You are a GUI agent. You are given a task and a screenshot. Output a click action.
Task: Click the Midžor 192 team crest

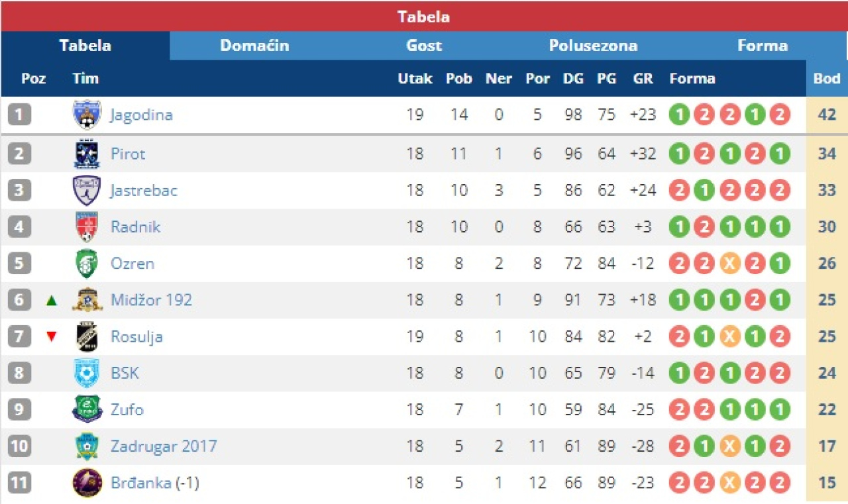87,300
